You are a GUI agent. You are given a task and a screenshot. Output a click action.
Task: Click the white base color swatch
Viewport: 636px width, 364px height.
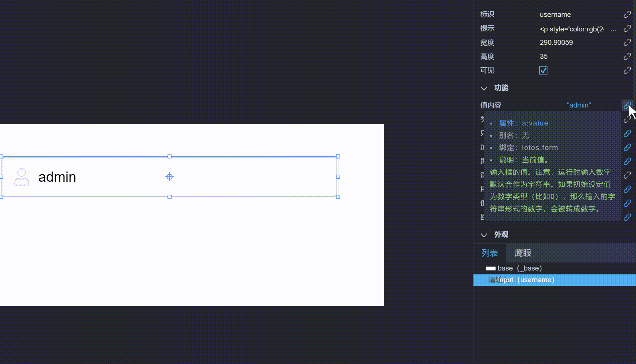(x=491, y=268)
